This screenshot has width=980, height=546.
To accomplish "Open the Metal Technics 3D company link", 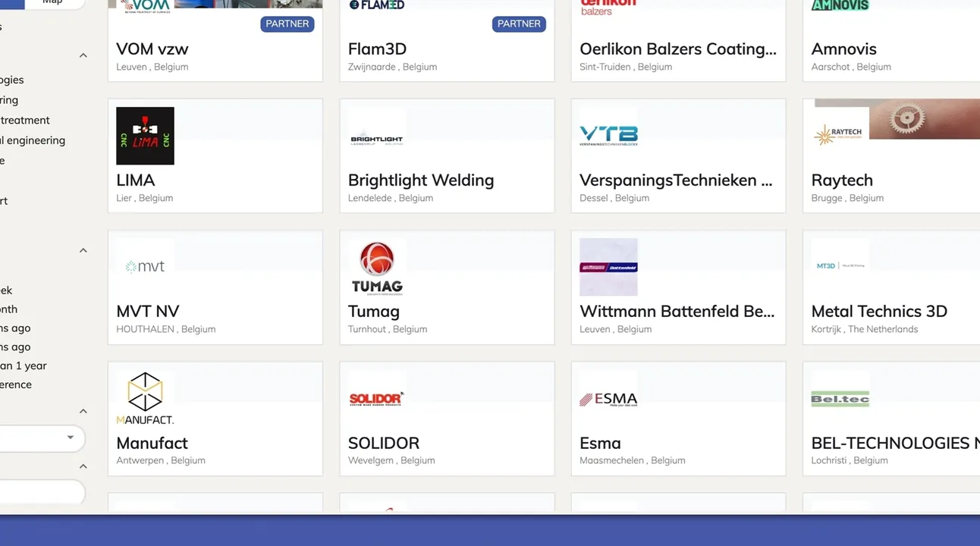I will (879, 312).
